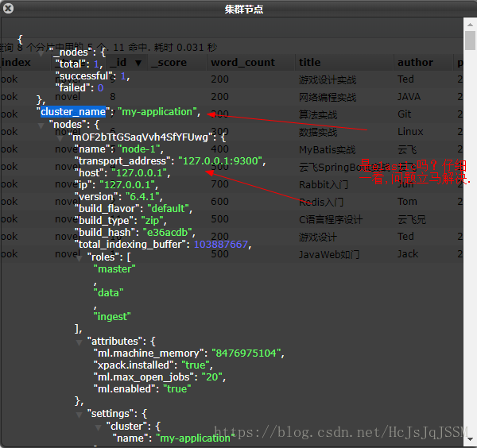Click the dialog scrollbar thumb
The image size is (477, 448).
pyautogui.click(x=470, y=41)
